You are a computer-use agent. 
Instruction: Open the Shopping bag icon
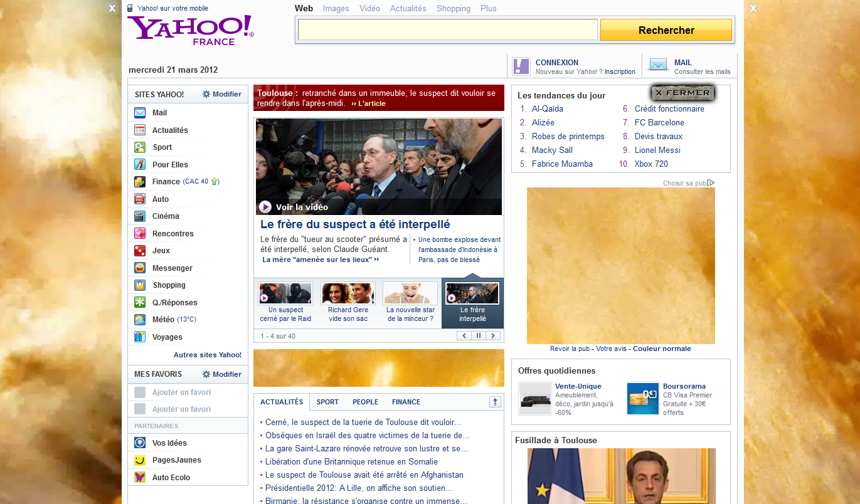coord(140,285)
